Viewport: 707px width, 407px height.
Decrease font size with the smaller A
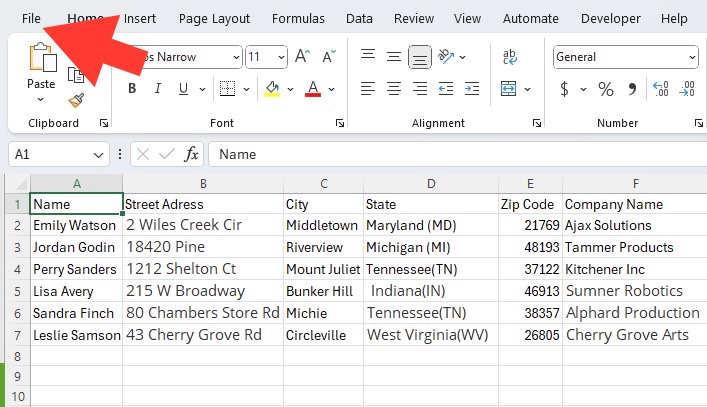(x=329, y=57)
